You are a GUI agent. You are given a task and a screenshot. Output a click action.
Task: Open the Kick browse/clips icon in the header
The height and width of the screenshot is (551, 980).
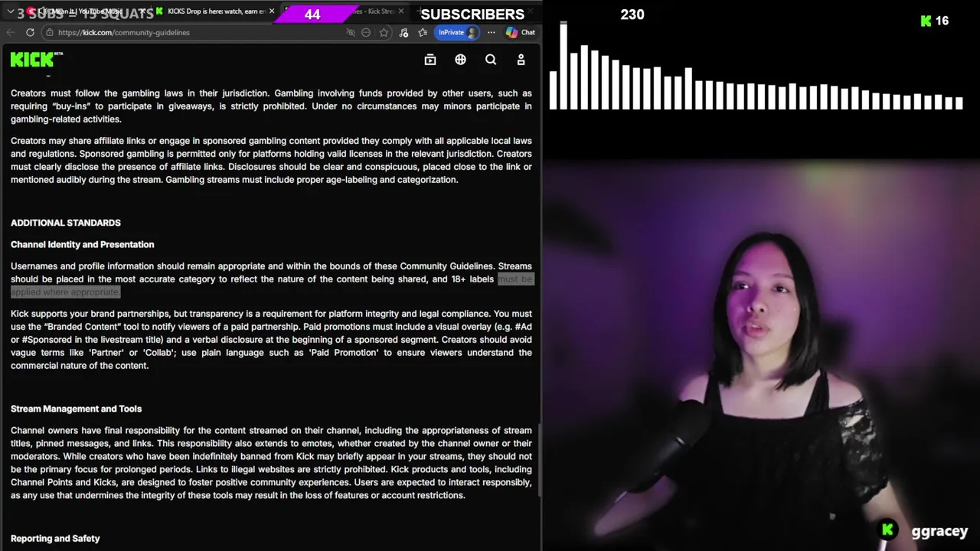430,60
